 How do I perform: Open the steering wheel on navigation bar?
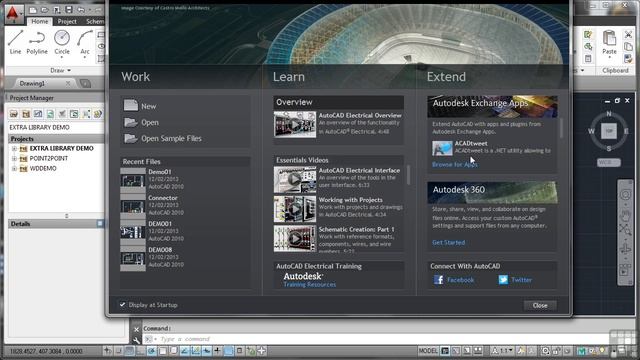[x=625, y=195]
